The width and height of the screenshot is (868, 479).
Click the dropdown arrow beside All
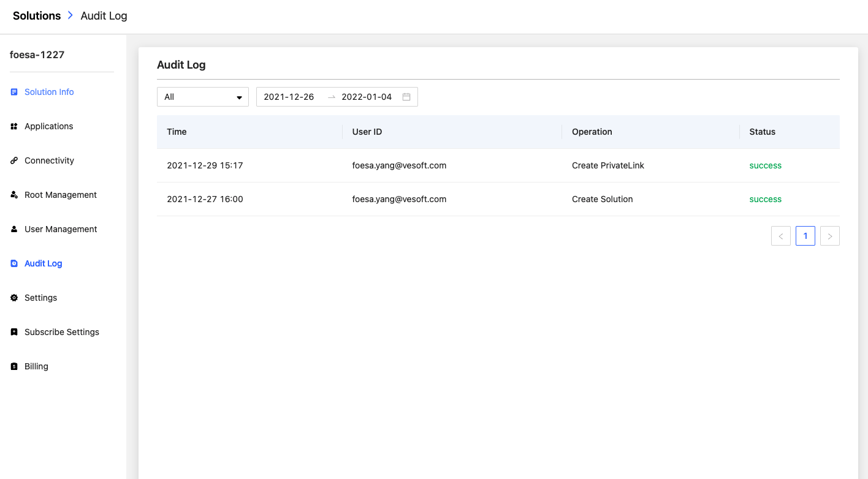pyautogui.click(x=239, y=97)
